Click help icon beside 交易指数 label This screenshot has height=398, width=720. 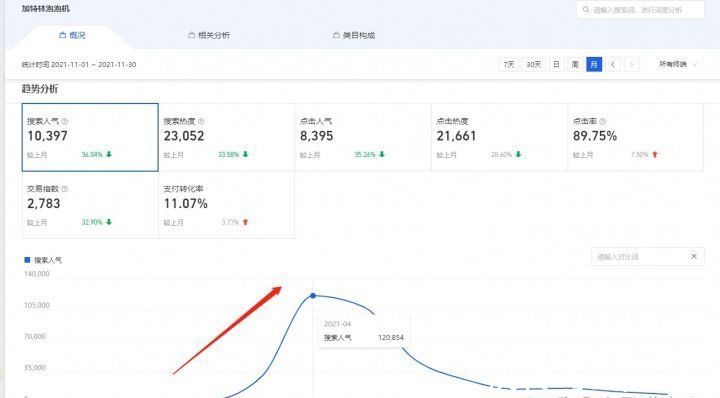(x=65, y=189)
